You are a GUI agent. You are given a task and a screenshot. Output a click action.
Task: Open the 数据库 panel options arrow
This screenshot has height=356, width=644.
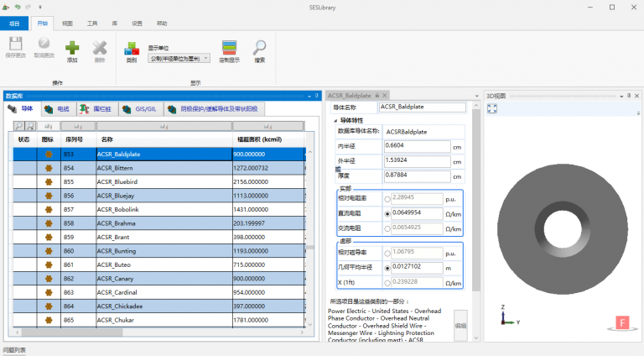click(x=309, y=96)
